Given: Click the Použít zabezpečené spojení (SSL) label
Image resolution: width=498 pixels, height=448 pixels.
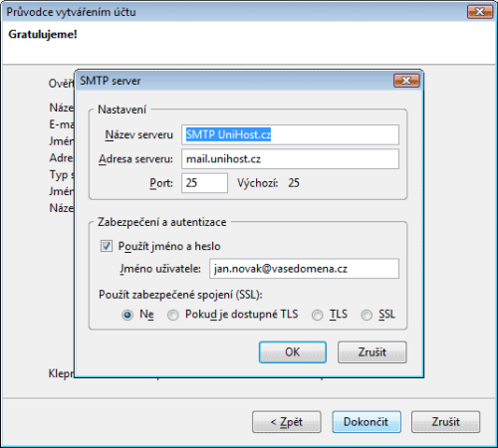Looking at the screenshot, I should pos(180,295).
